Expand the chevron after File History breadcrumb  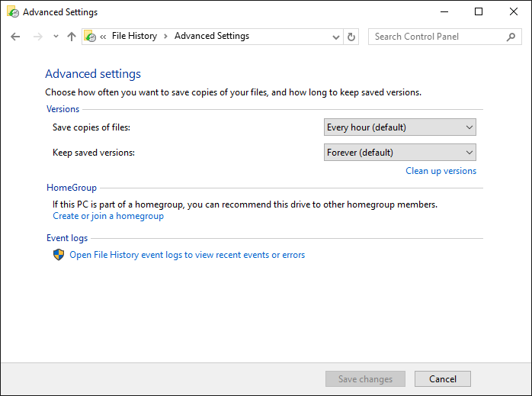click(x=165, y=37)
